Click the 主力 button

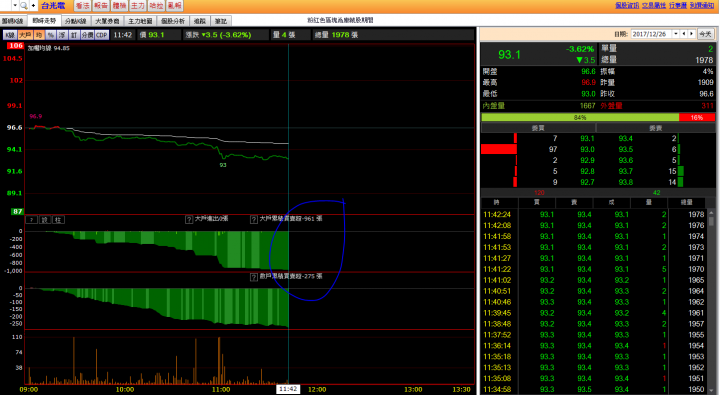(x=138, y=6)
